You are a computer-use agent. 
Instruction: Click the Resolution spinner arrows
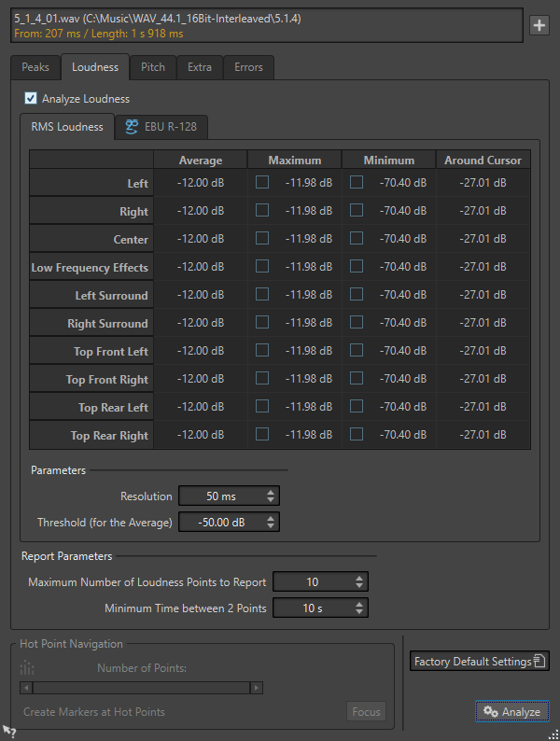pyautogui.click(x=271, y=496)
